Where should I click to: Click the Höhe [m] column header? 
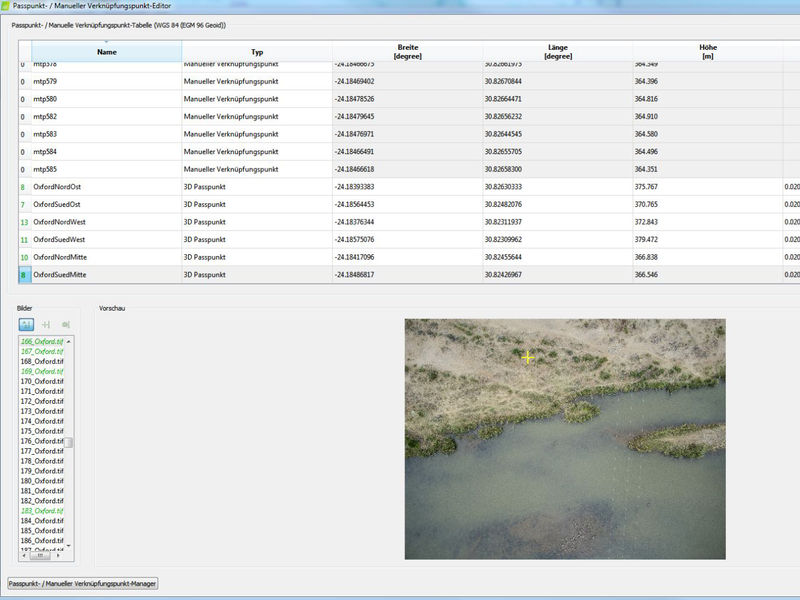click(708, 52)
